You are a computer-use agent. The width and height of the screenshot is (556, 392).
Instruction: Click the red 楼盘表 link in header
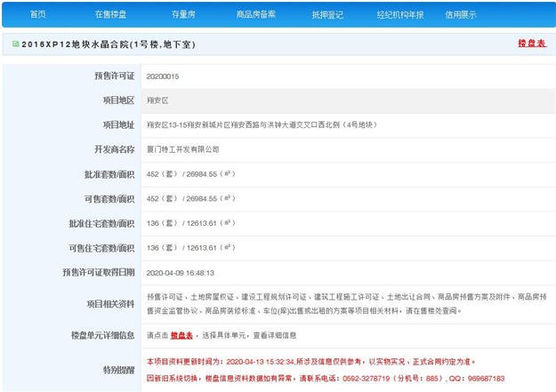pyautogui.click(x=532, y=44)
